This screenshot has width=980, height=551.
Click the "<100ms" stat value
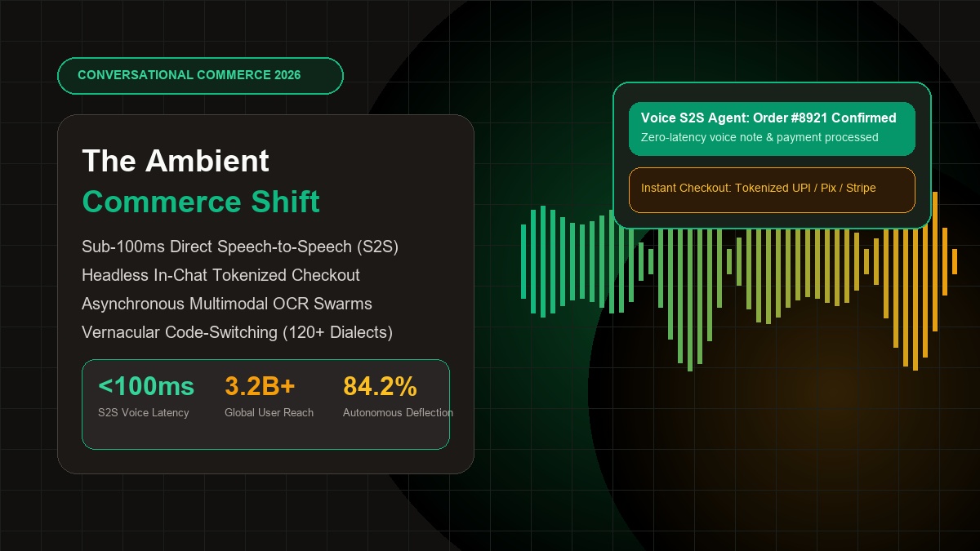[146, 386]
